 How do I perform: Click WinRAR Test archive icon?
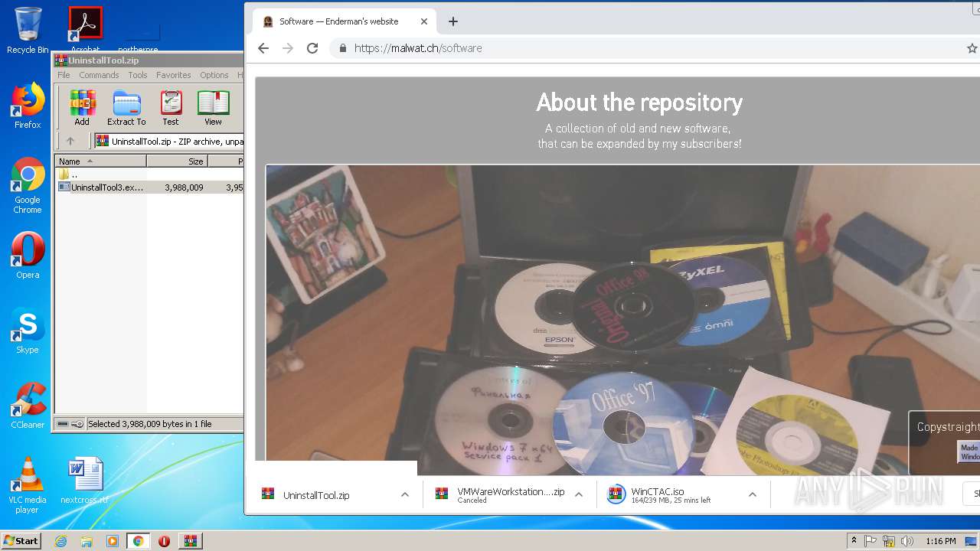(171, 108)
